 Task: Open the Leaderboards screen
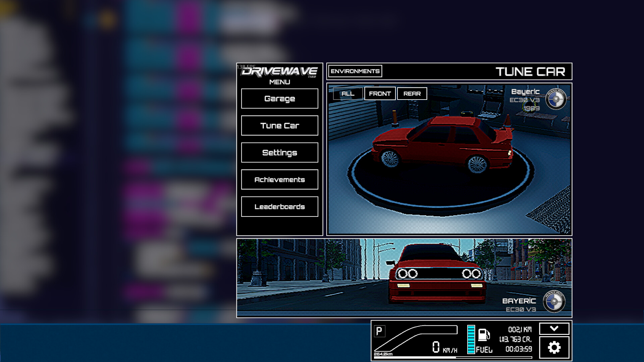279,207
